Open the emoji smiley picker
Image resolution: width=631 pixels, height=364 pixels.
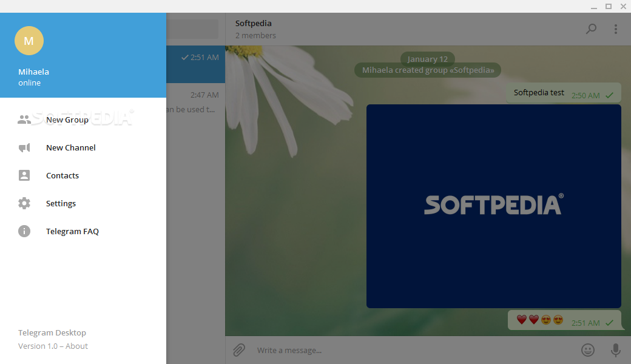(x=588, y=350)
